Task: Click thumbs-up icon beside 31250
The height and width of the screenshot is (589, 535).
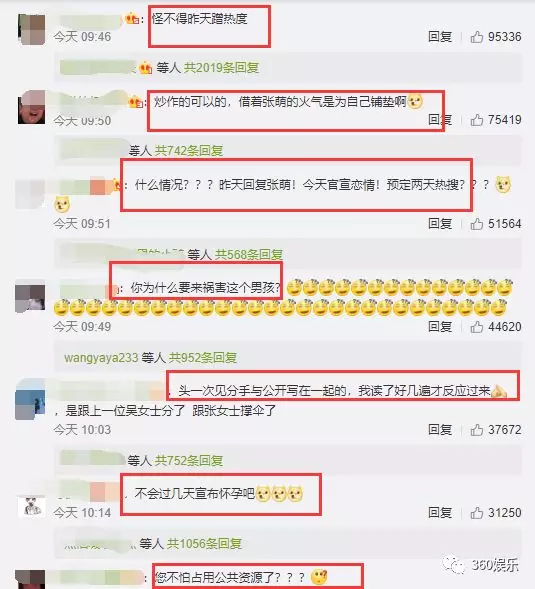Action: point(477,513)
